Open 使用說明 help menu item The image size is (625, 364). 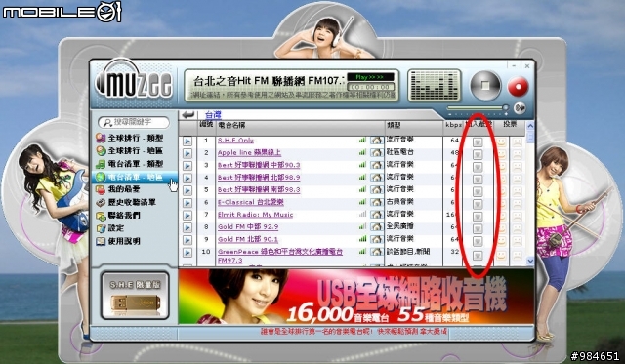point(118,241)
